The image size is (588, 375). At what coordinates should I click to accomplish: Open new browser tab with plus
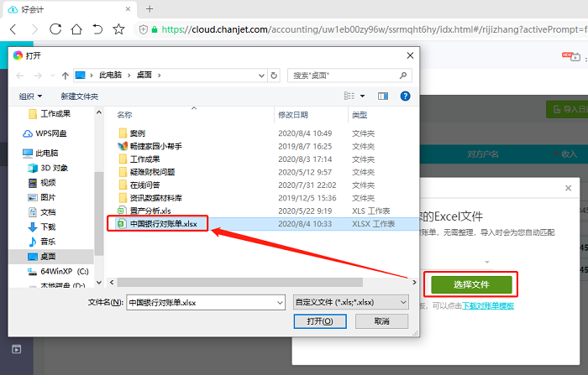(150, 9)
